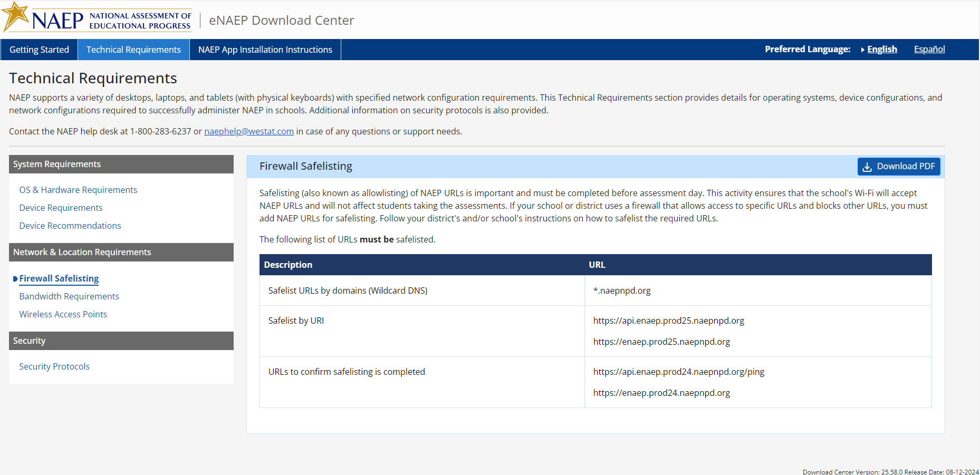
Task: Open the Getting Started tab
Action: 39,50
